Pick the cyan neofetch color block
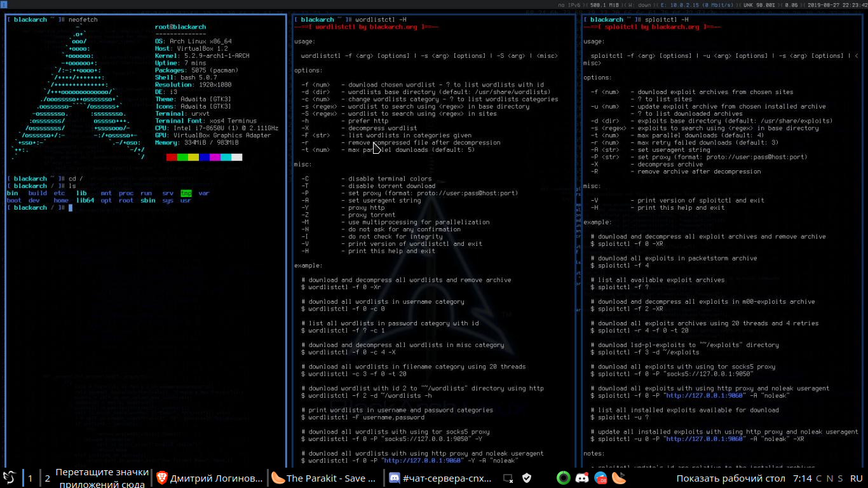 [x=226, y=157]
